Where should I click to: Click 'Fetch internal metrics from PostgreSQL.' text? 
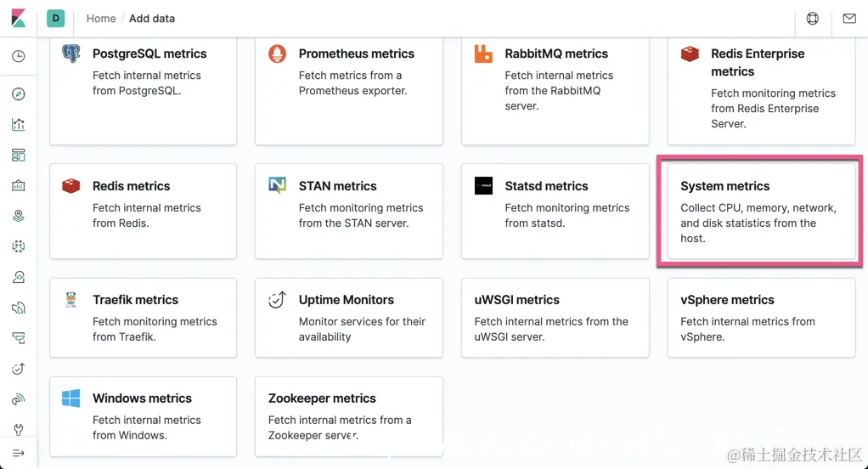pos(147,83)
